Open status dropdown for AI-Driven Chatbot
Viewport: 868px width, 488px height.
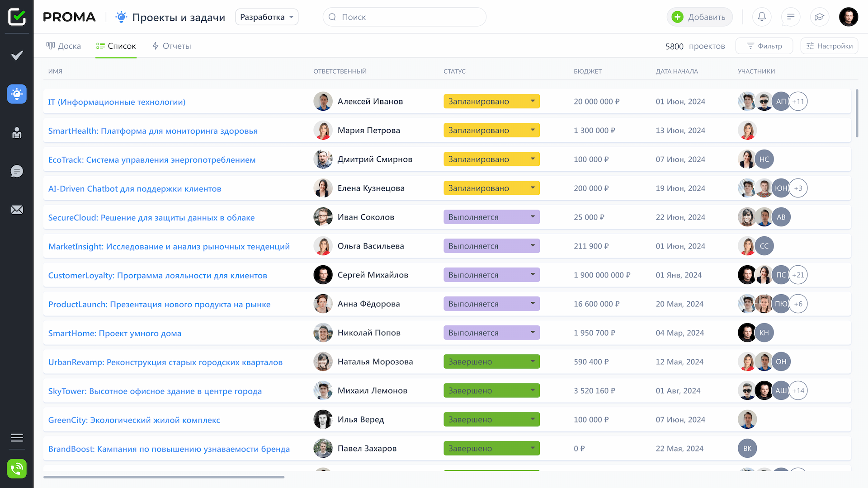coord(491,188)
